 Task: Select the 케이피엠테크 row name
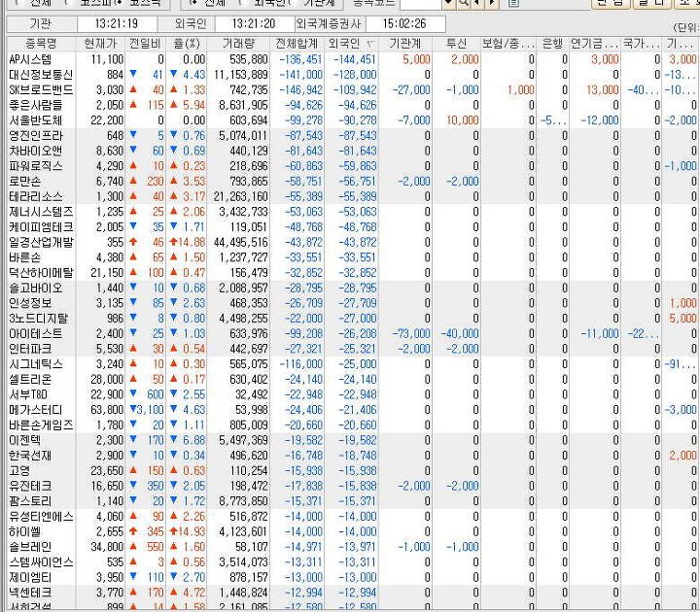pyautogui.click(x=41, y=227)
